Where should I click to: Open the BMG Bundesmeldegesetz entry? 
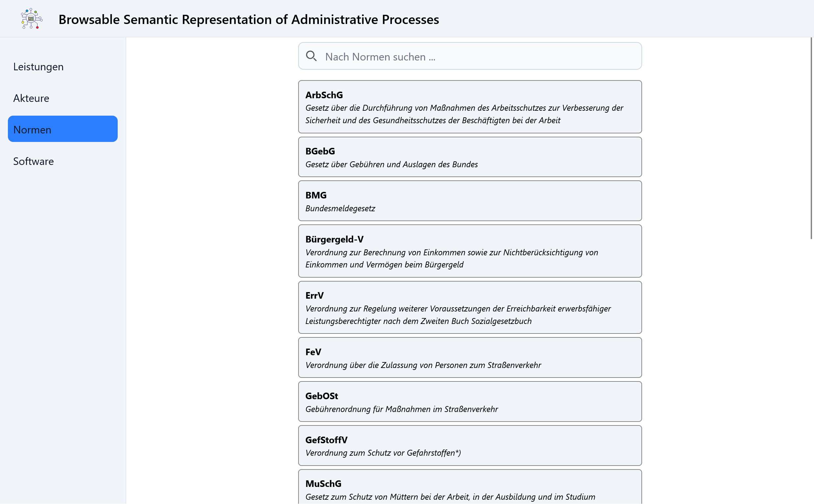click(x=469, y=201)
